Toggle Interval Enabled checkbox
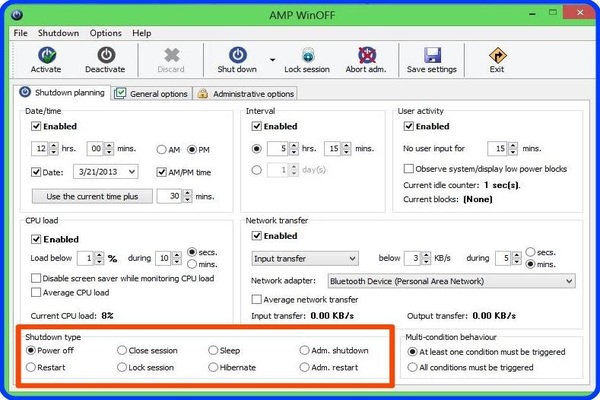This screenshot has width=600, height=400. coord(256,126)
